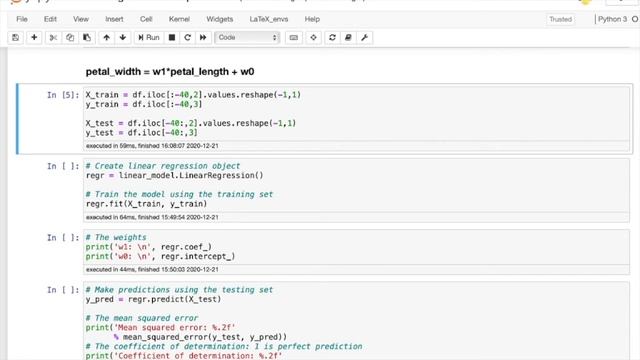Click the weights print code cell
640x360 pixels.
point(357,247)
